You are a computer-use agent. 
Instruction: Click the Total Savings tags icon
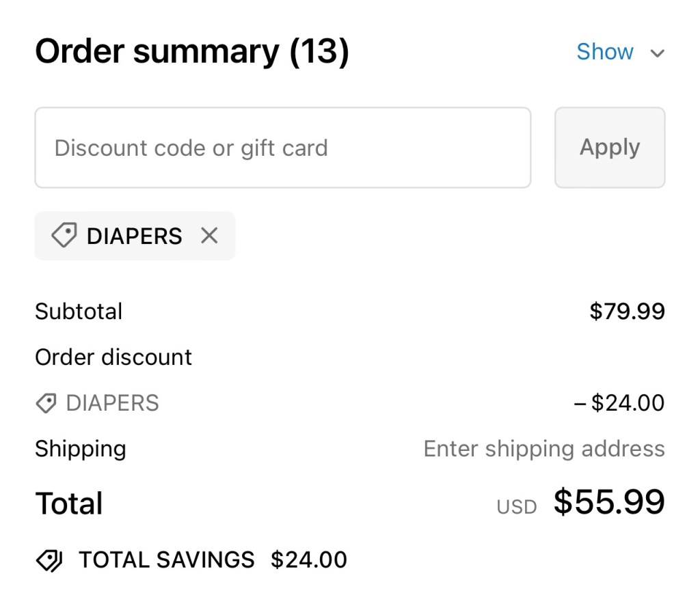49,560
